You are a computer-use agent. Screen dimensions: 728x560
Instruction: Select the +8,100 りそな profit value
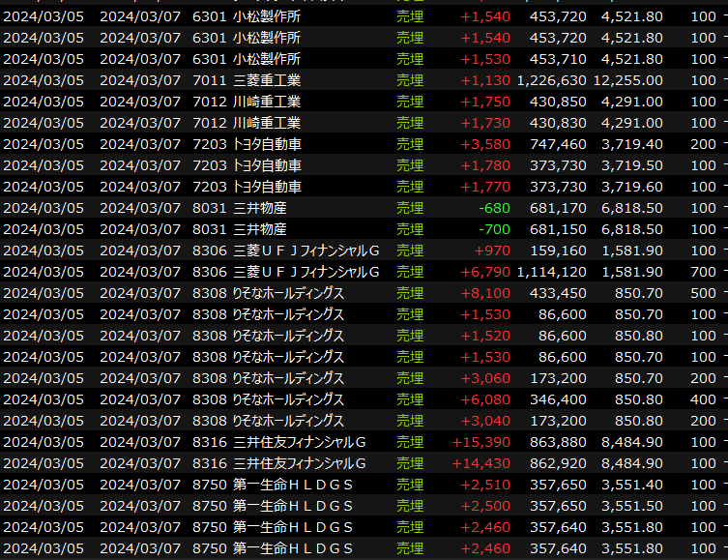(485, 293)
